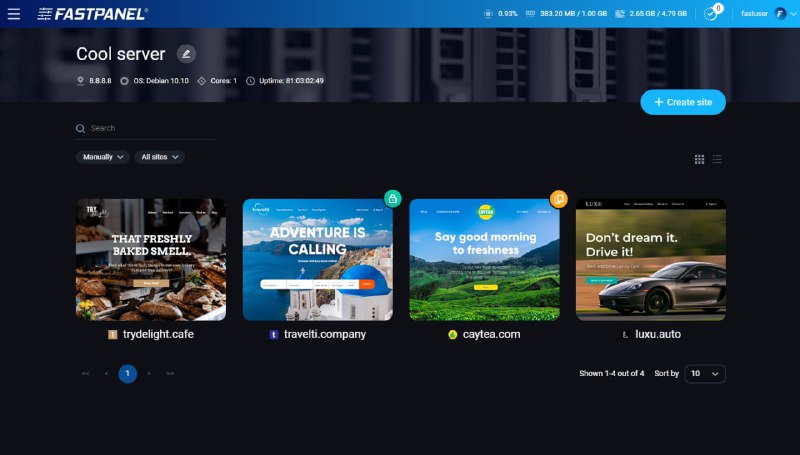Click the FASTPANEL logo
Screen dimensions: 800x455
[x=93, y=14]
